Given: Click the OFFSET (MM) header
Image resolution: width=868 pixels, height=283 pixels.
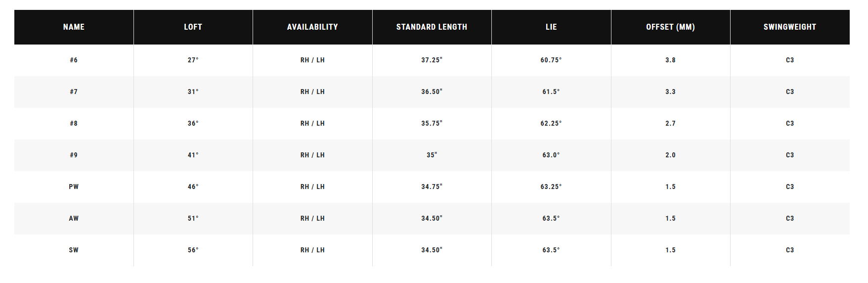Looking at the screenshot, I should (x=670, y=27).
